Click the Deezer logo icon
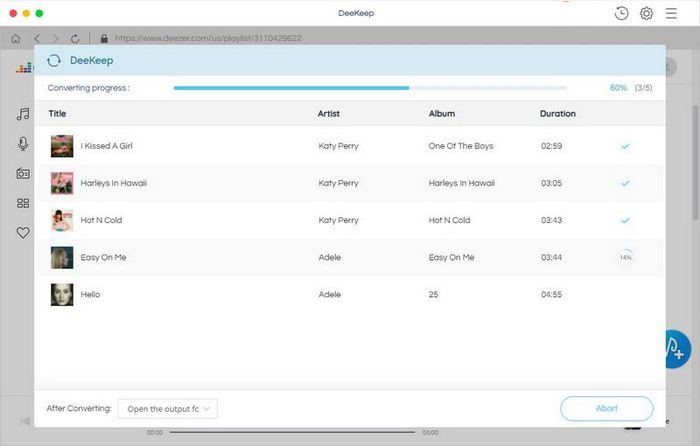 (24, 68)
